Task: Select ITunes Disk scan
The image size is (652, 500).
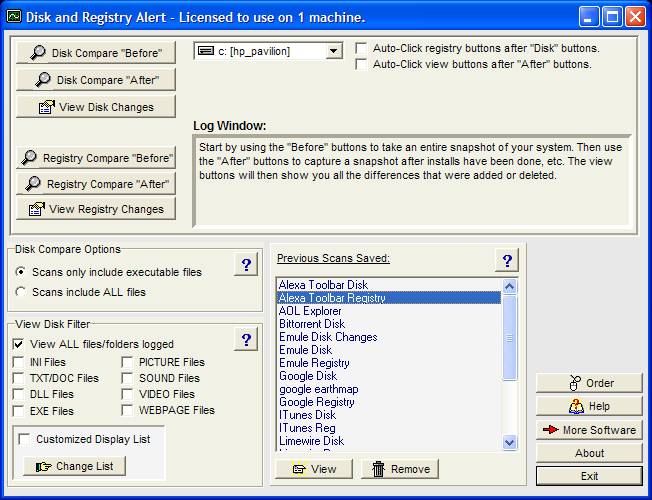Action: (389, 415)
